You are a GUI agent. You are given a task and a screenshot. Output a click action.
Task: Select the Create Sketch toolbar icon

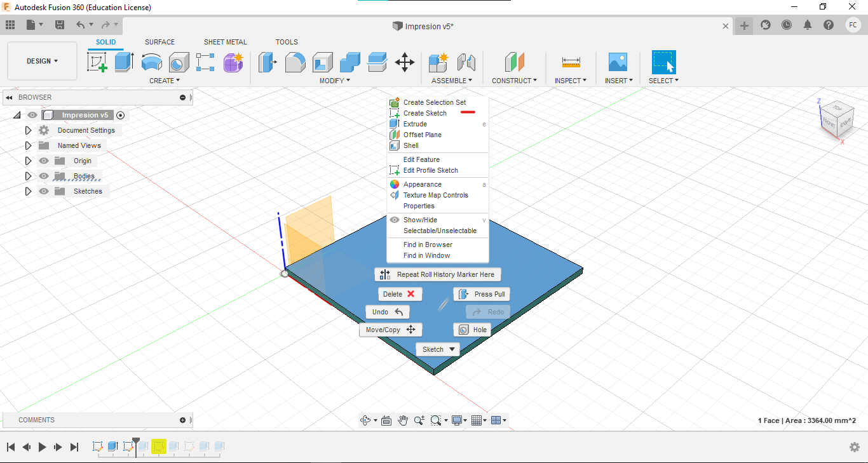point(97,62)
